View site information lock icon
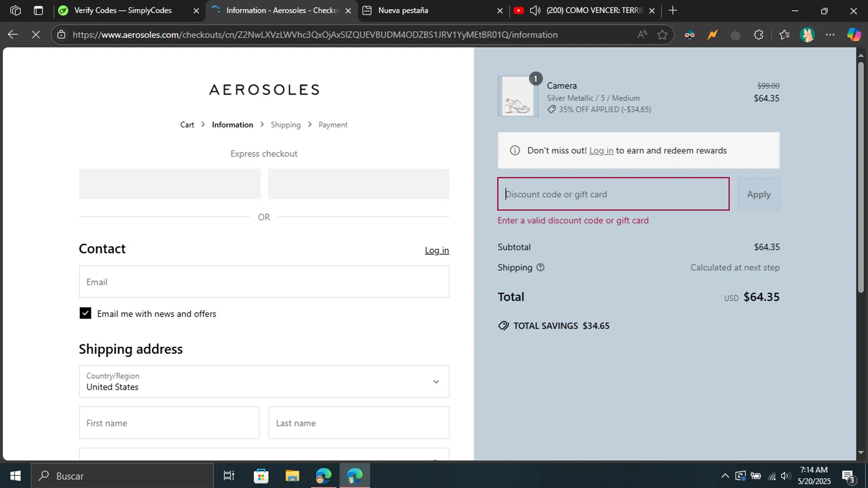 coord(61,35)
